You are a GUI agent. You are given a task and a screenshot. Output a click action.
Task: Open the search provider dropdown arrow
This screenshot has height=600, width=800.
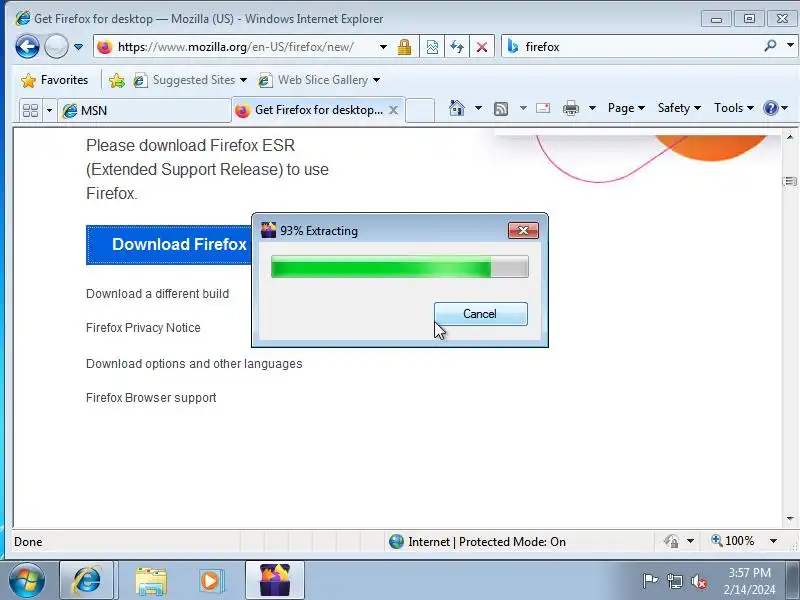point(790,46)
